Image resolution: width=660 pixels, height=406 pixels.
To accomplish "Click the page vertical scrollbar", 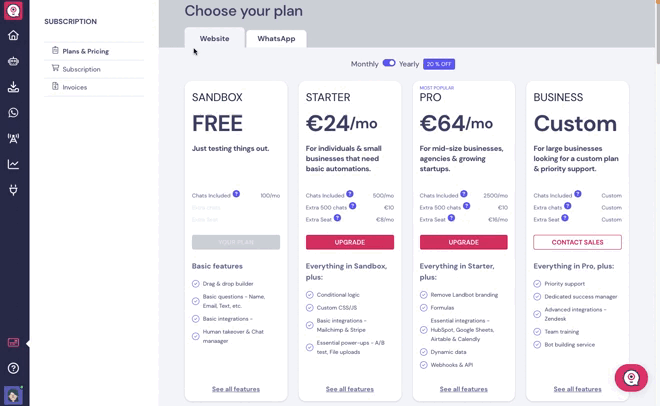I will [x=657, y=32].
